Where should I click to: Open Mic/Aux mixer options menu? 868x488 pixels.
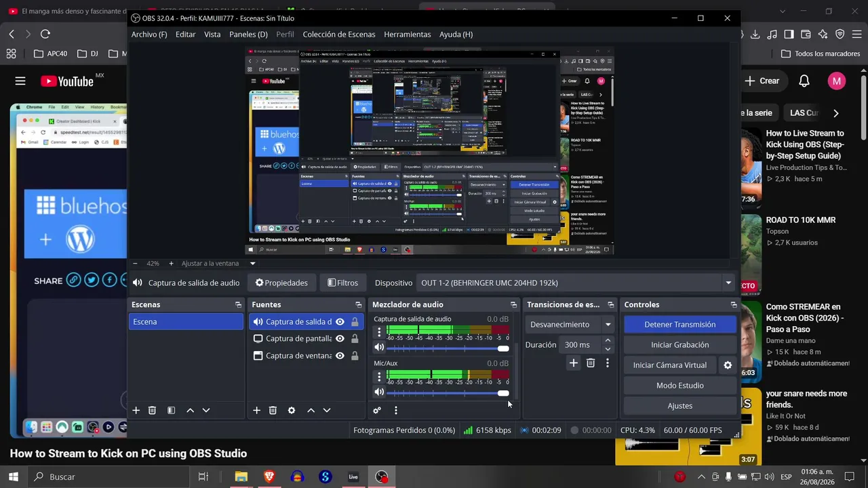379,377
